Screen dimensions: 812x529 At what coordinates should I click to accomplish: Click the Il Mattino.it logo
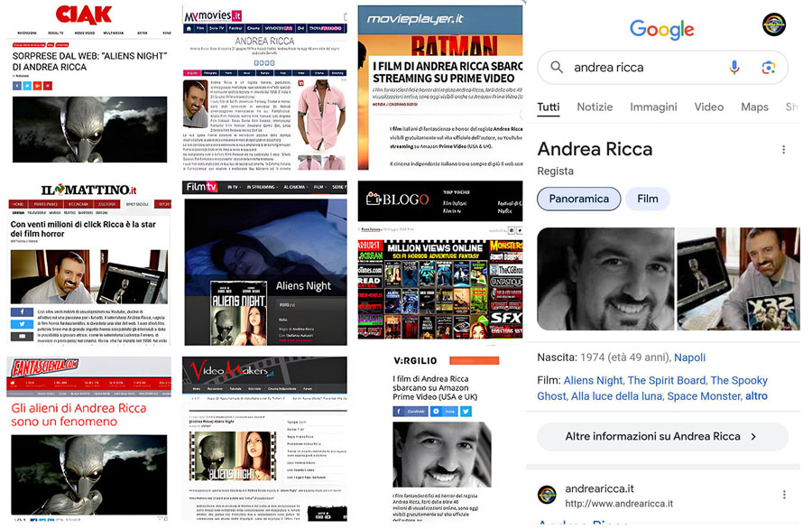pos(89,190)
